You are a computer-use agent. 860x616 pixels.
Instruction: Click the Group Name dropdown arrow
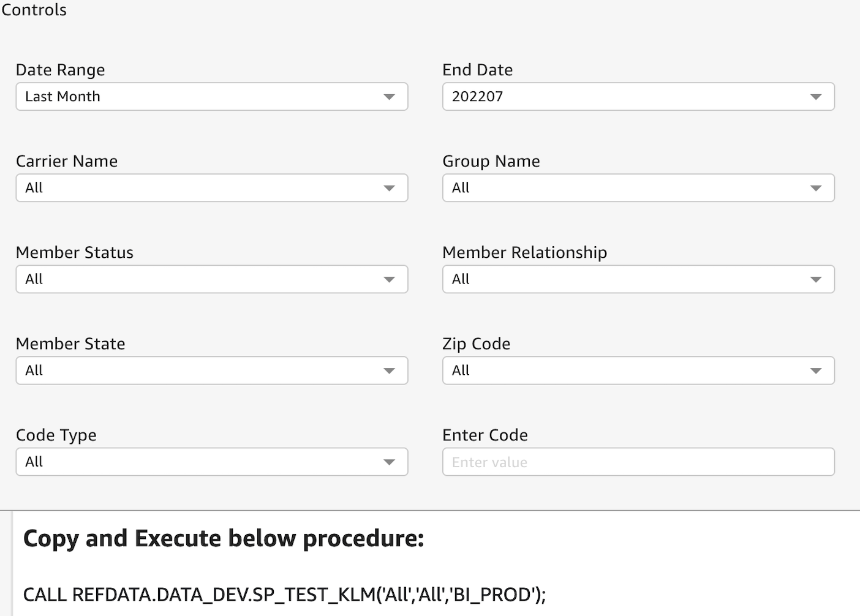[x=816, y=187]
